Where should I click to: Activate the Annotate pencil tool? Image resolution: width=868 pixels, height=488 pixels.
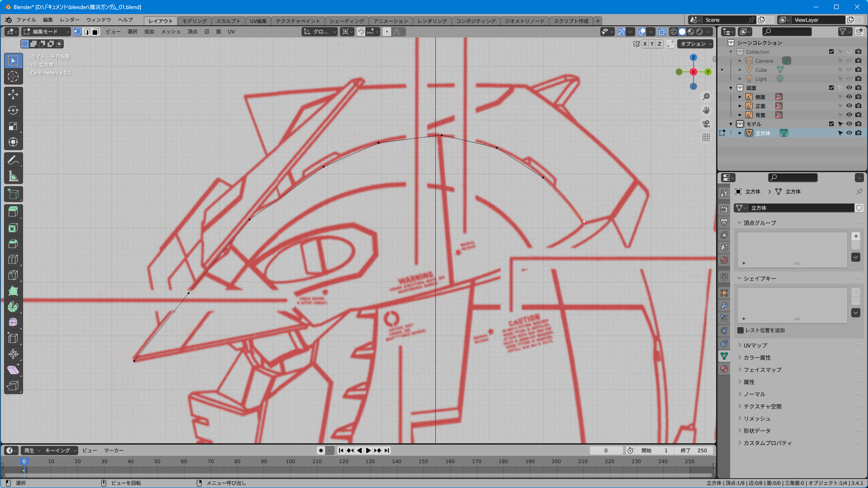tap(13, 160)
